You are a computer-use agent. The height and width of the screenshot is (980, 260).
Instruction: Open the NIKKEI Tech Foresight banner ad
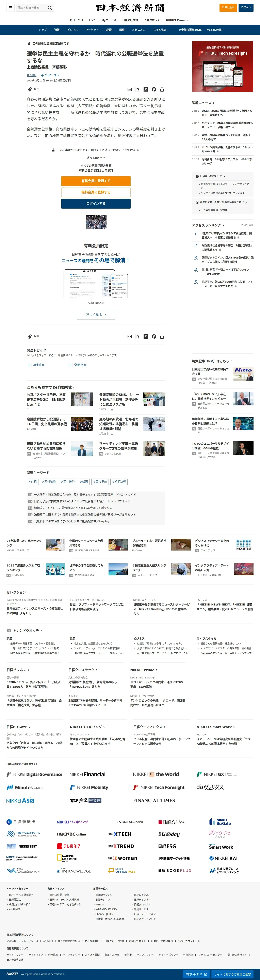pyautogui.click(x=223, y=66)
